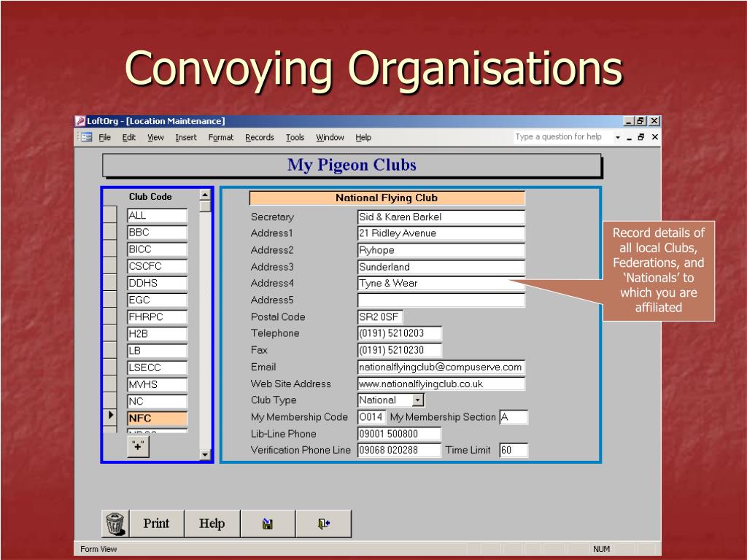Click the empty Address5 field
The width and height of the screenshot is (747, 560).
(x=441, y=300)
